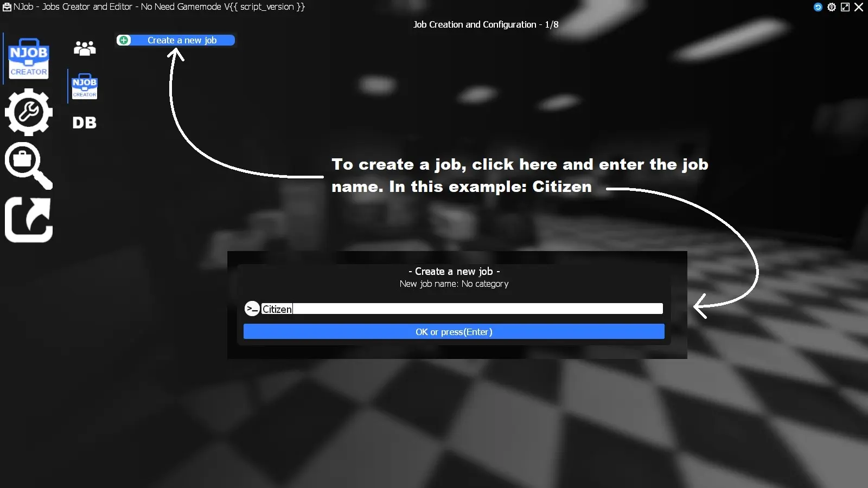Click the small NJOB Creator panel icon
The width and height of the screenshot is (868, 488).
pos(84,86)
